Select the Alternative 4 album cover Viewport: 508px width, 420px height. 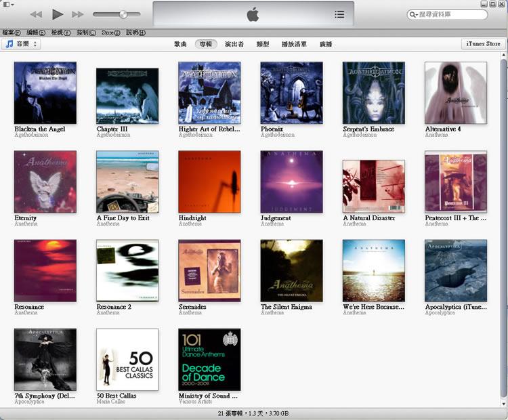tap(456, 93)
